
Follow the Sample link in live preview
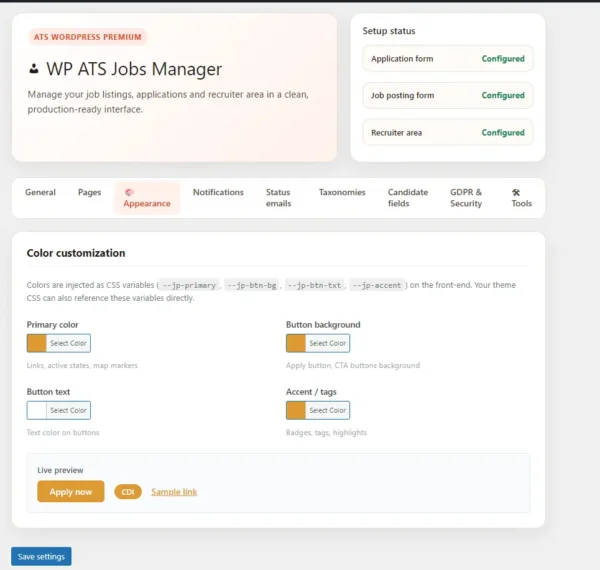(174, 492)
